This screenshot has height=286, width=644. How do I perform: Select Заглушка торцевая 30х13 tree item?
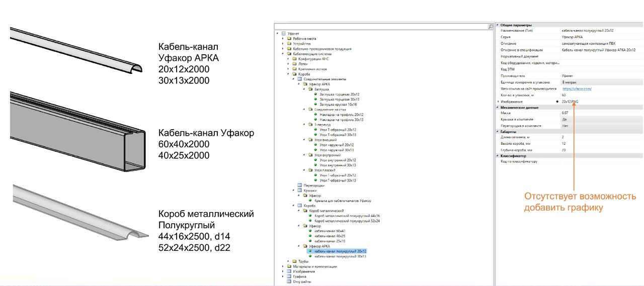[339, 100]
